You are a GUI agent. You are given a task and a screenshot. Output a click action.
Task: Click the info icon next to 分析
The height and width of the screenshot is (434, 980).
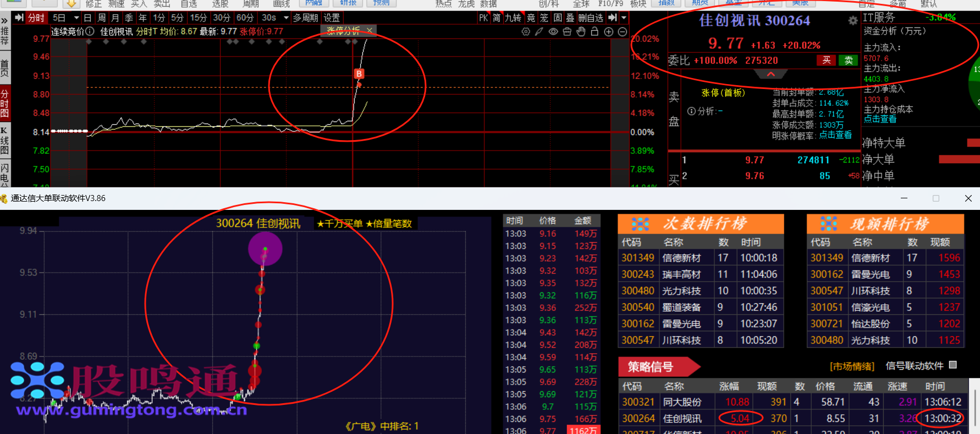coord(692,112)
